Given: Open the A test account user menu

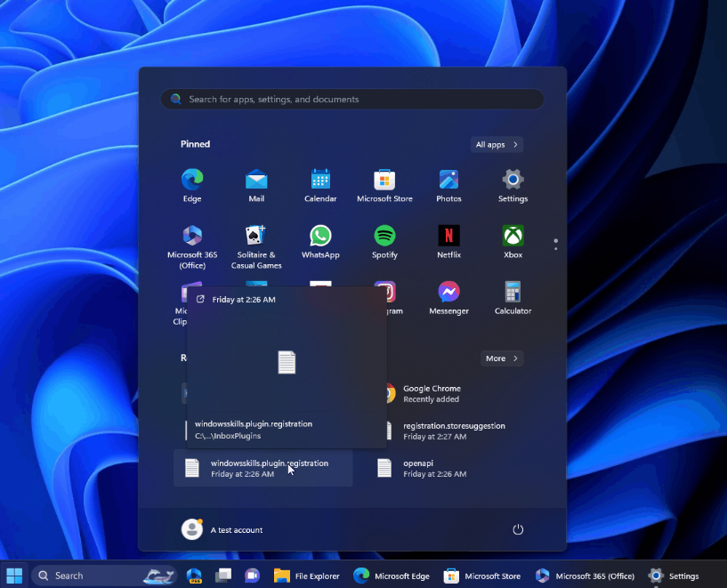Looking at the screenshot, I should [222, 529].
